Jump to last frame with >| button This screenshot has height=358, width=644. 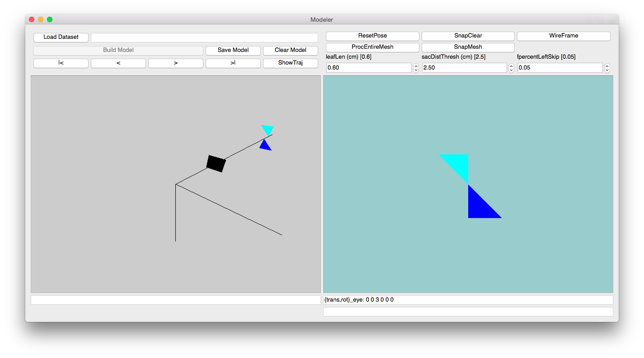pos(233,63)
